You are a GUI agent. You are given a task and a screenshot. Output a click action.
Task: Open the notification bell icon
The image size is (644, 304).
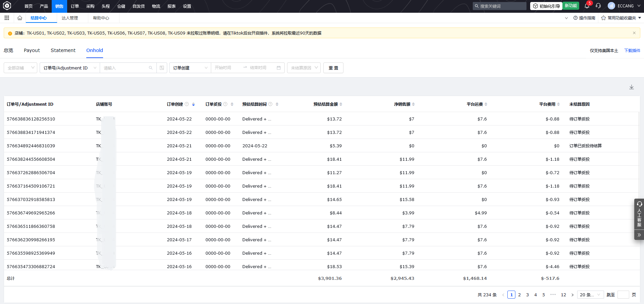[587, 6]
